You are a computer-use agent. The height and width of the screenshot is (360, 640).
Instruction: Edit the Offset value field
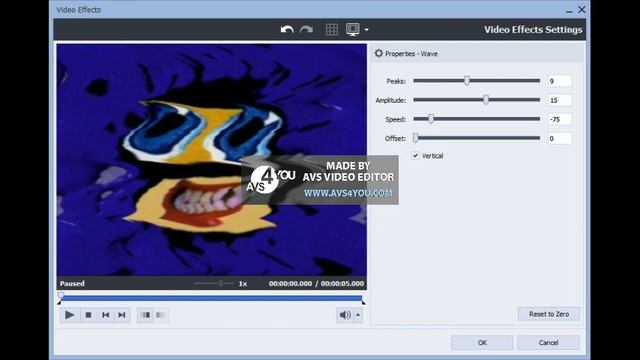pyautogui.click(x=559, y=138)
